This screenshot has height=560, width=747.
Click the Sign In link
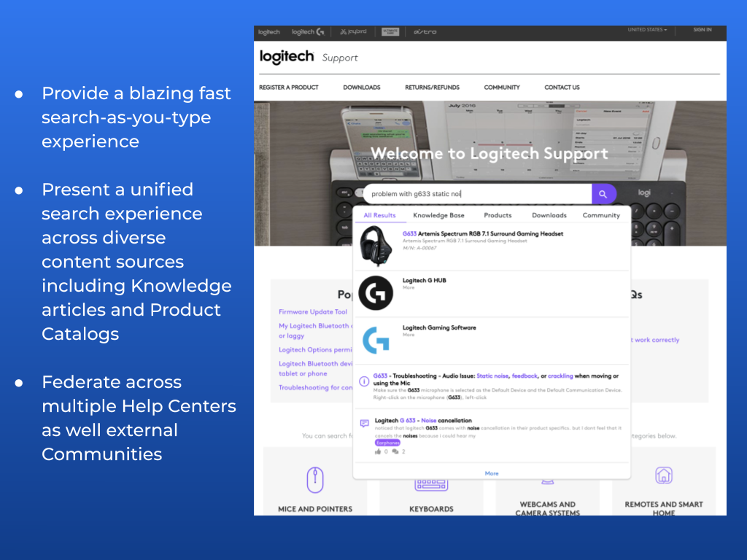coord(702,30)
